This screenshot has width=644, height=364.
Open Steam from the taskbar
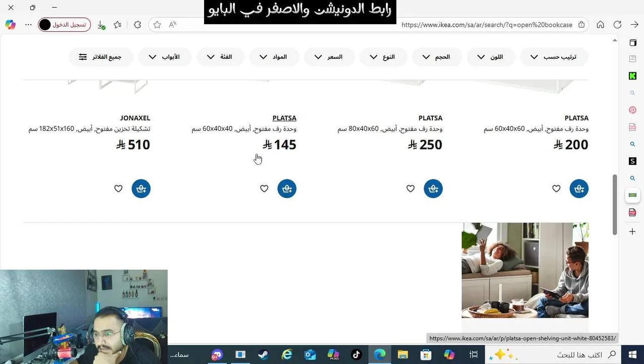tap(263, 354)
